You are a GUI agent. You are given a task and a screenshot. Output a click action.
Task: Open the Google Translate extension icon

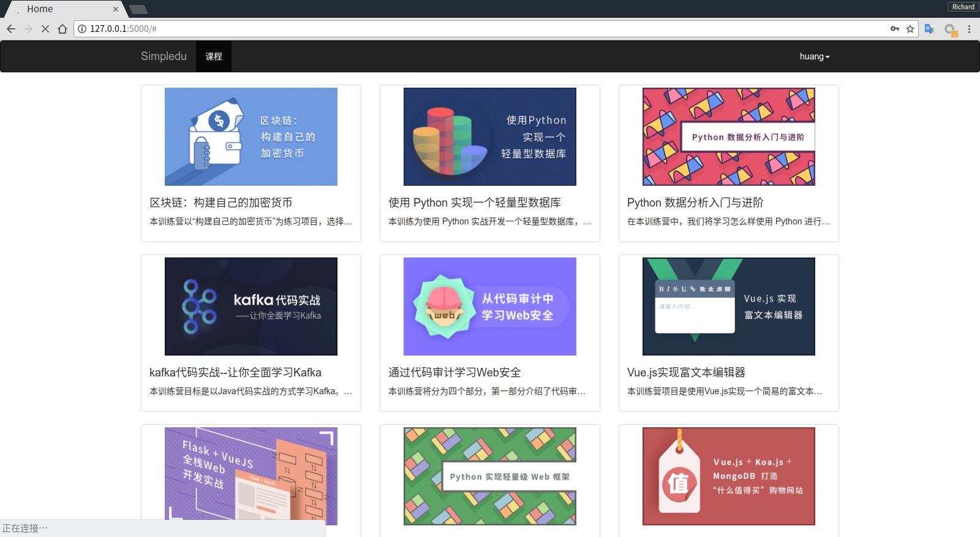pyautogui.click(x=930, y=29)
